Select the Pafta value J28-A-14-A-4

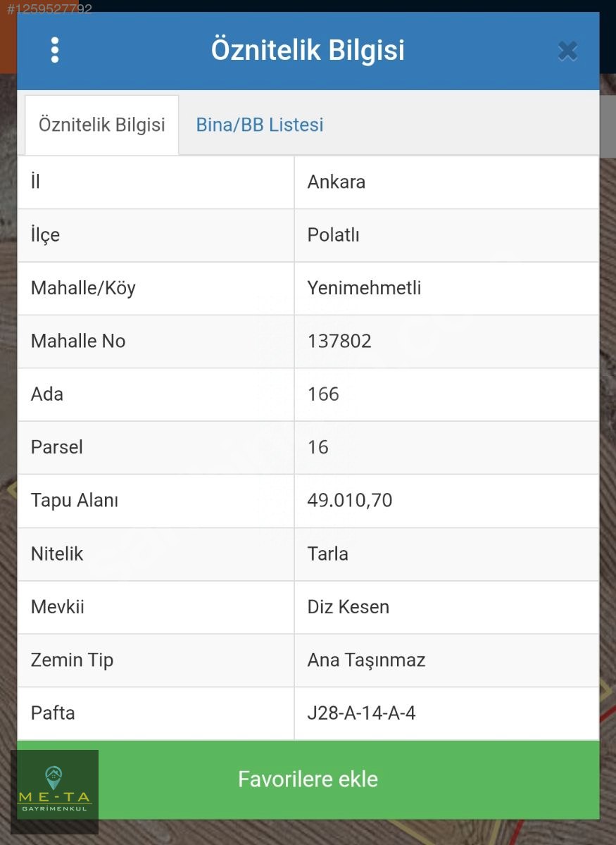pos(362,713)
